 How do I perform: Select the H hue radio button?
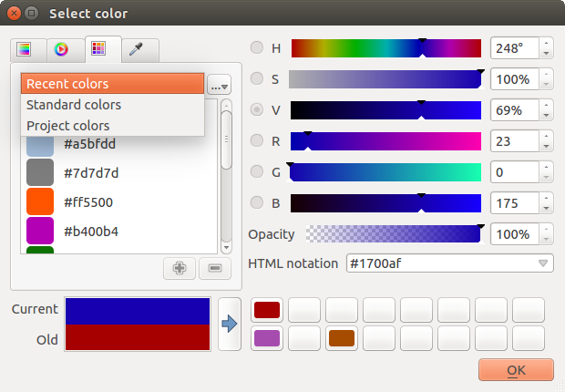pos(257,47)
